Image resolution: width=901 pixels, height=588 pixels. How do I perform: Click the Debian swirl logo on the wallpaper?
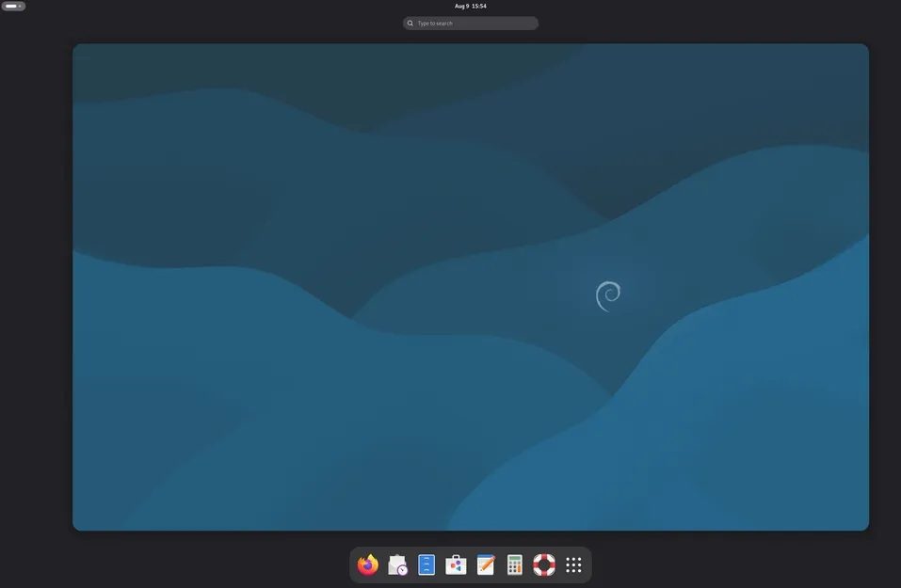click(x=608, y=295)
